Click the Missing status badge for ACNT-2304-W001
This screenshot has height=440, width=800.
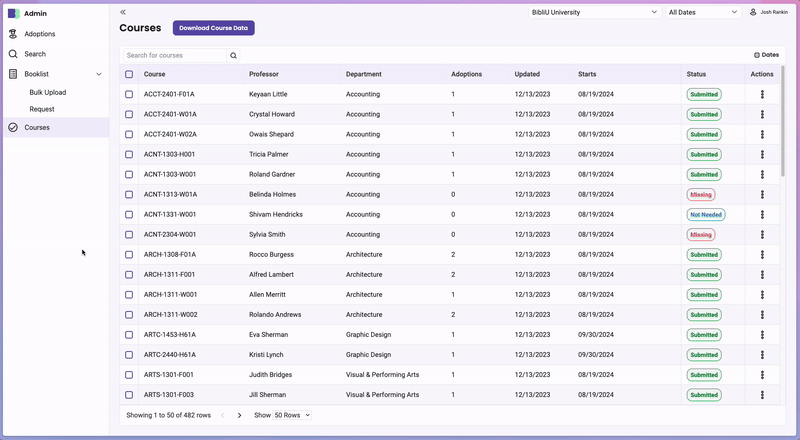click(x=701, y=235)
